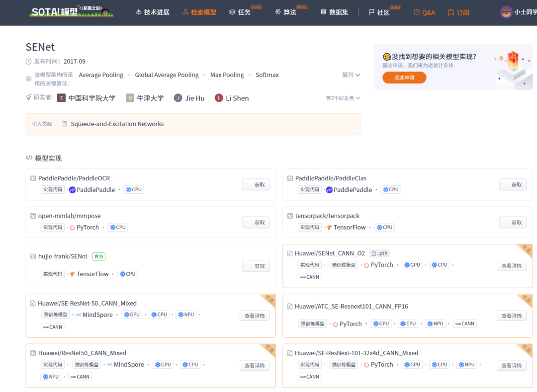537x392 pixels.
Task: Click the .pth file tag
Action: [x=380, y=253]
